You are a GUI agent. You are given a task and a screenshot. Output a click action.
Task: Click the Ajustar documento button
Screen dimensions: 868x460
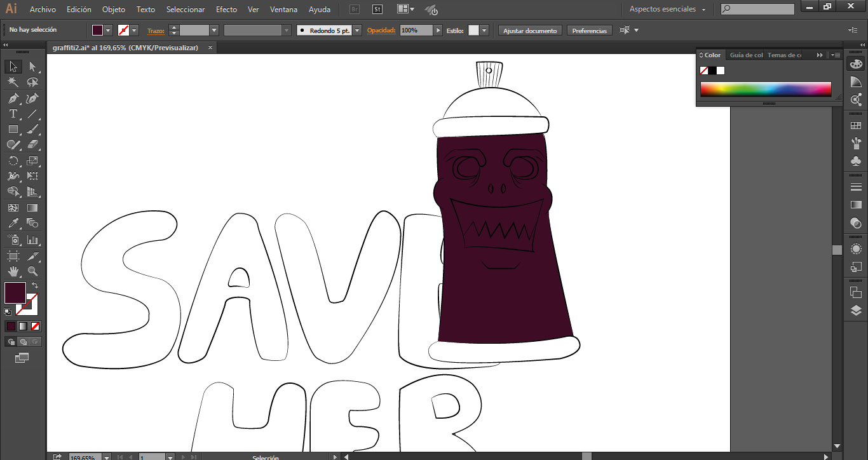click(x=530, y=30)
